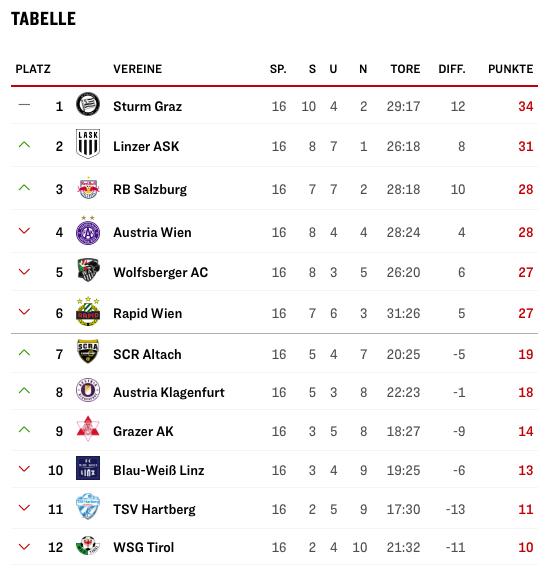Click Austria Wien's purple crest
The width and height of the screenshot is (553, 581).
(x=88, y=230)
